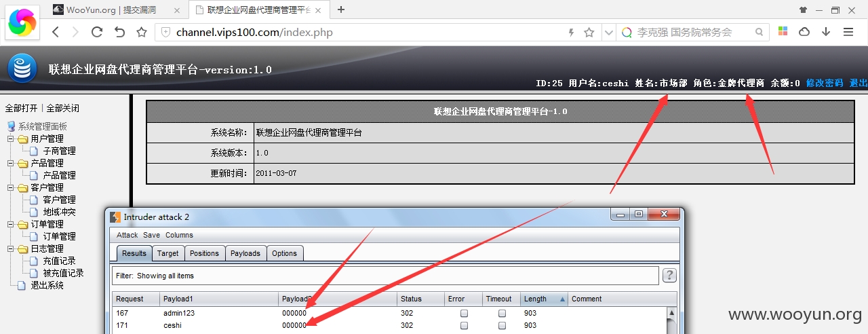This screenshot has width=868, height=334.
Task: Collapse the 日志管理 tree node
Action: 11,248
